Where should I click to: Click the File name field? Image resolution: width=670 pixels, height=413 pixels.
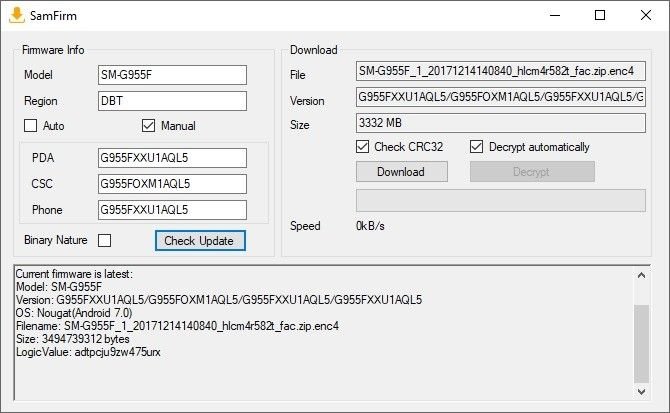pyautogui.click(x=501, y=71)
